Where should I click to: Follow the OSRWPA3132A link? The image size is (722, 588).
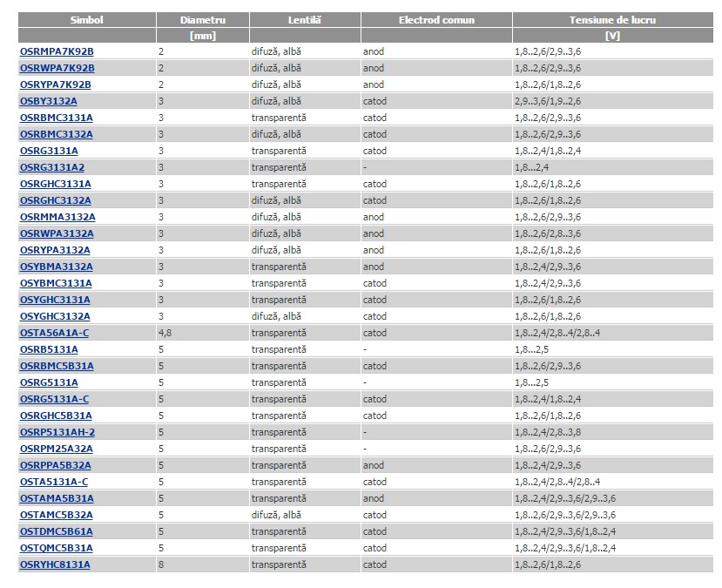point(57,234)
